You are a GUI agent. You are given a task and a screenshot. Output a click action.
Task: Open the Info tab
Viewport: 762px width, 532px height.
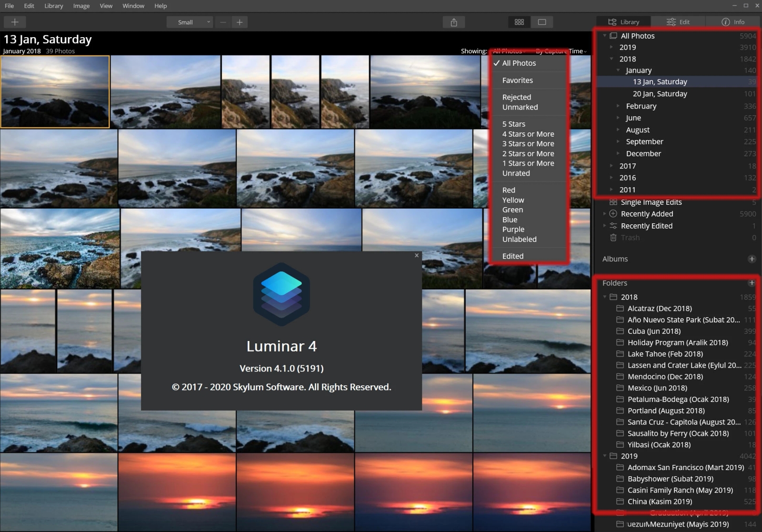[733, 22]
